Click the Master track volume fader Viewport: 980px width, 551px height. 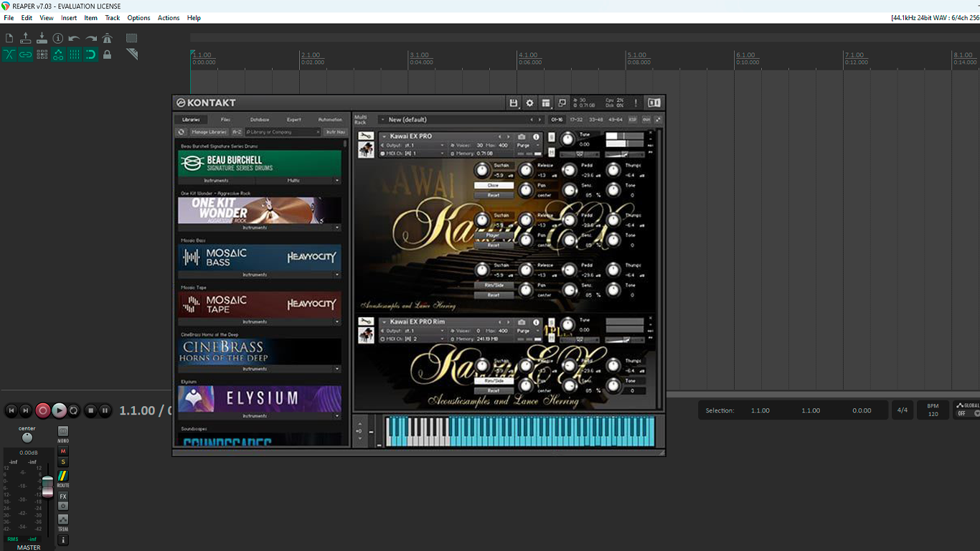(47, 486)
